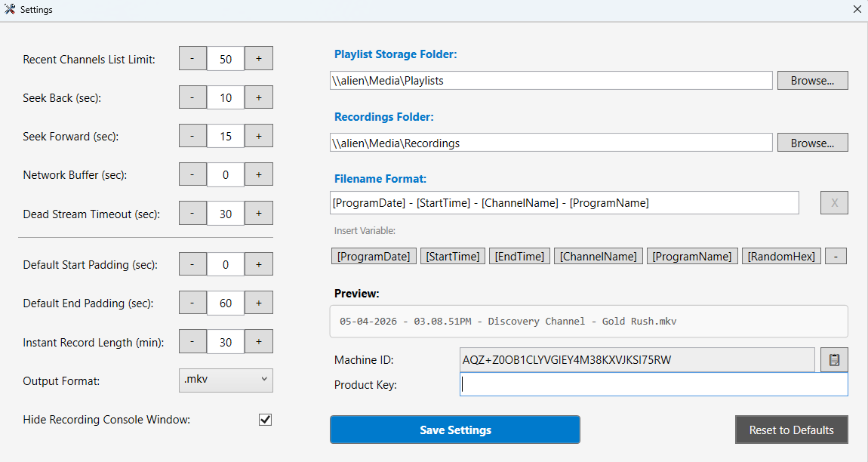868x462 pixels.
Task: Browse for Playlist Storage Folder
Action: [813, 80]
